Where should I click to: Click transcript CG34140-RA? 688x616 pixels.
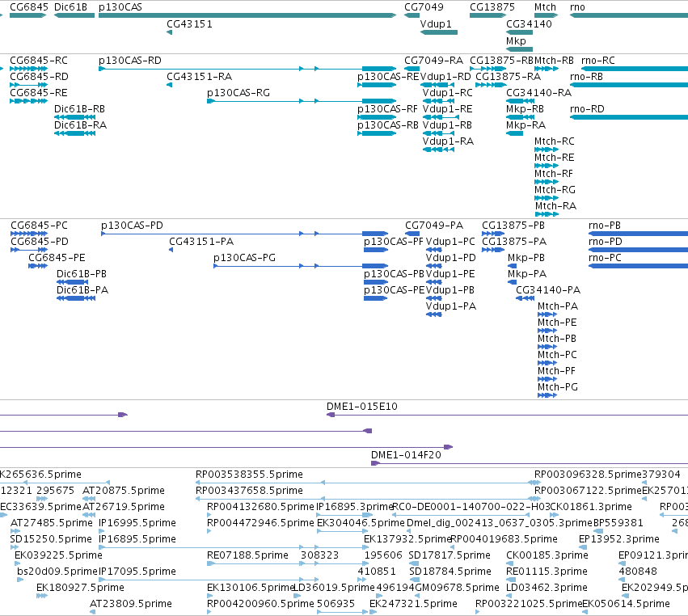tap(538, 93)
